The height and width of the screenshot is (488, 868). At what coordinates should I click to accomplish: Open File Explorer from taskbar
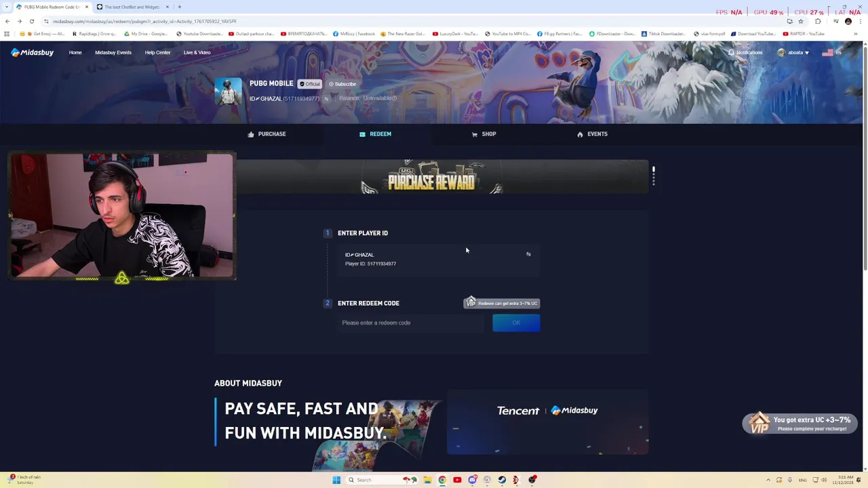(427, 480)
